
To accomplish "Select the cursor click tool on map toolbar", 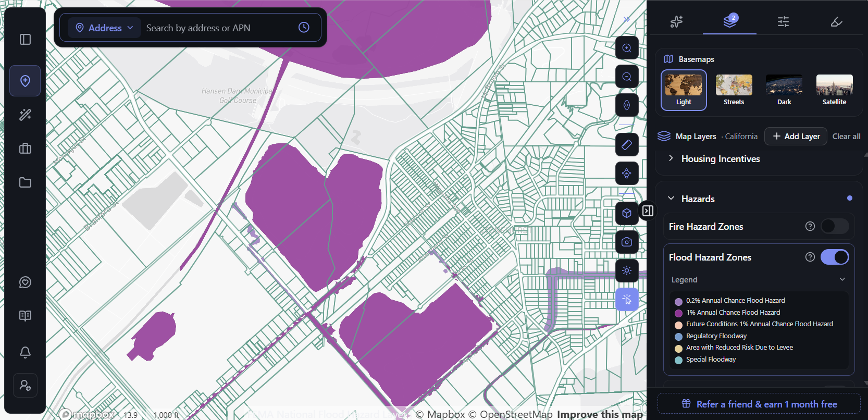I will (627, 299).
